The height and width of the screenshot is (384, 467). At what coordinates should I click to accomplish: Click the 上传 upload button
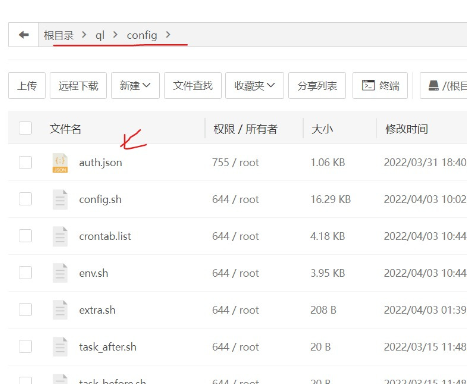(x=27, y=85)
